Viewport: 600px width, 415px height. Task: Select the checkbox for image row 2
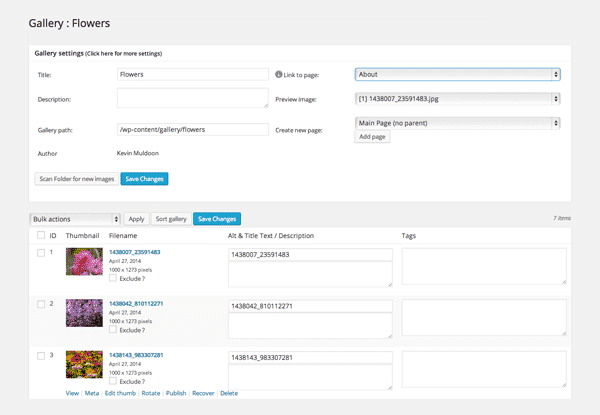tap(41, 304)
